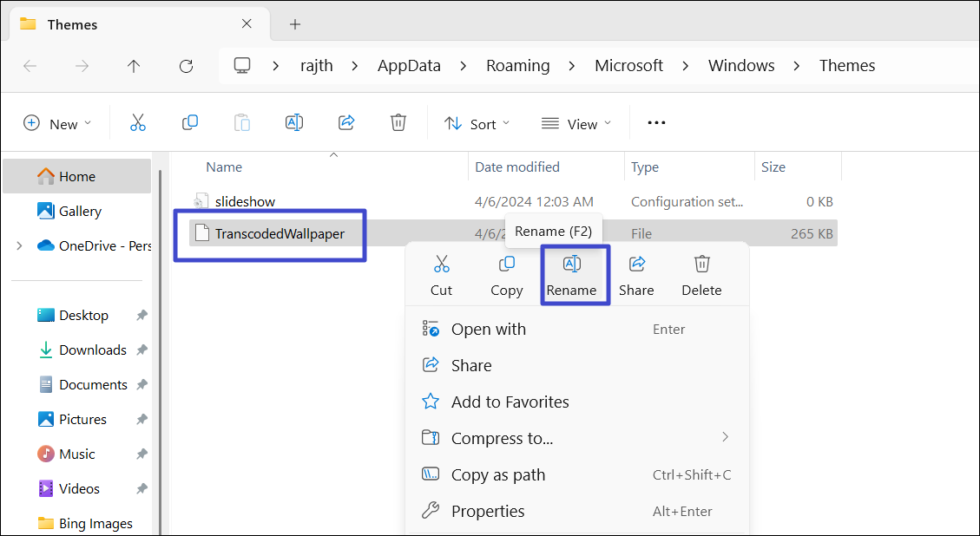
Task: Click the Rename icon in the toolbar
Action: tap(293, 123)
